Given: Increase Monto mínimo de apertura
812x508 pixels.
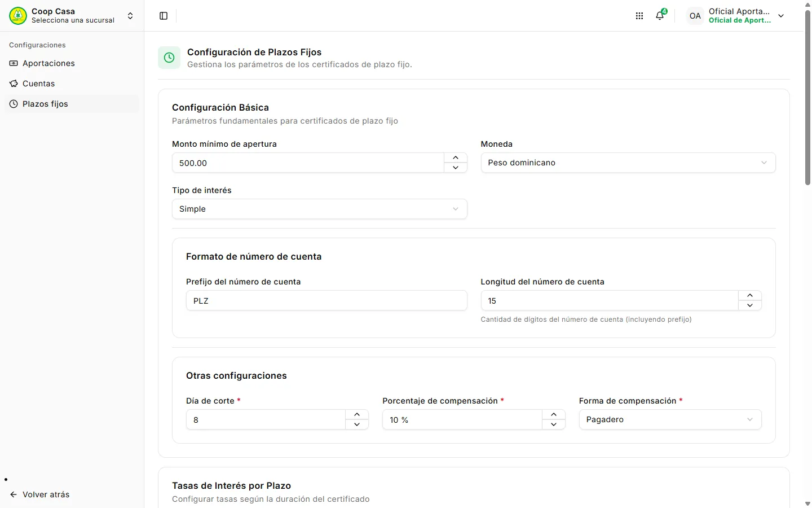Looking at the screenshot, I should pos(456,157).
